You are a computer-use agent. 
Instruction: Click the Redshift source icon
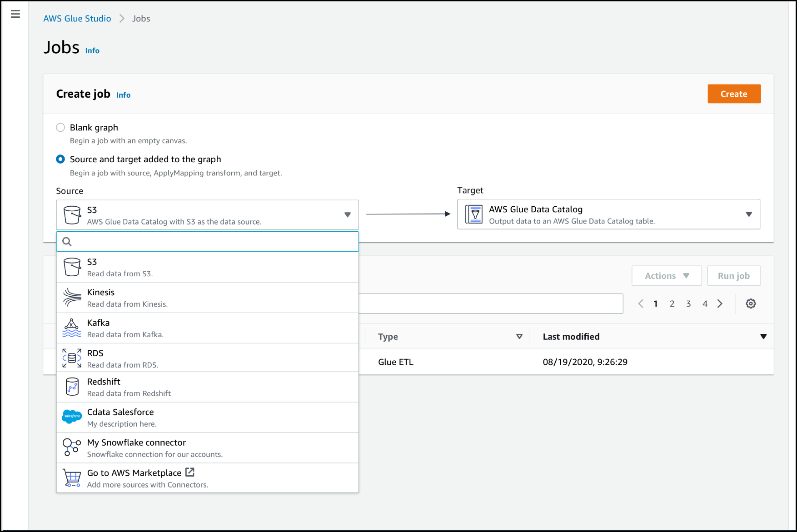pos(72,387)
